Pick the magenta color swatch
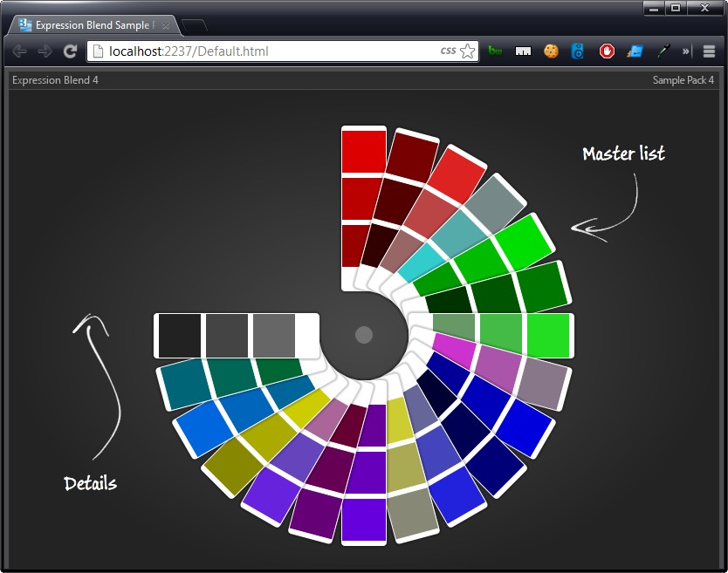728x573 pixels. [x=453, y=351]
